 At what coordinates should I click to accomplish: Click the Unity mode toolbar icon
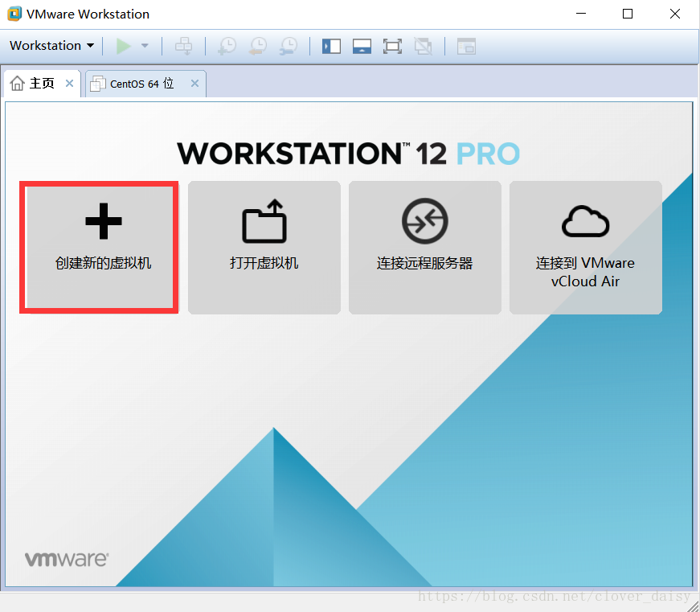[423, 46]
